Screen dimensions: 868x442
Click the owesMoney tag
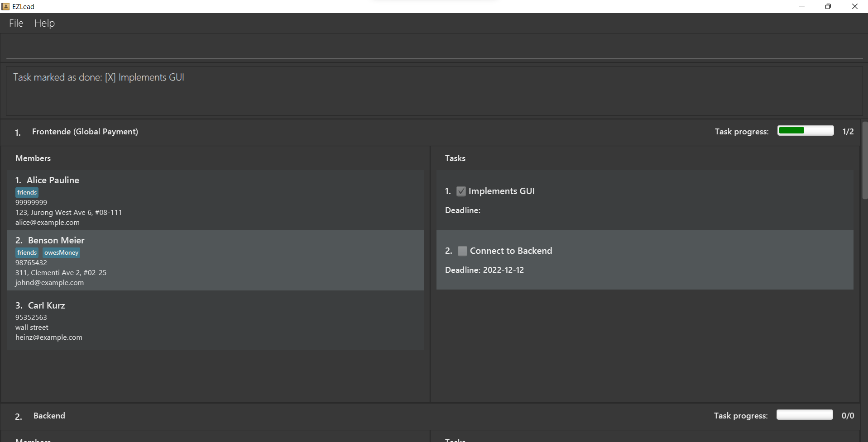(61, 252)
